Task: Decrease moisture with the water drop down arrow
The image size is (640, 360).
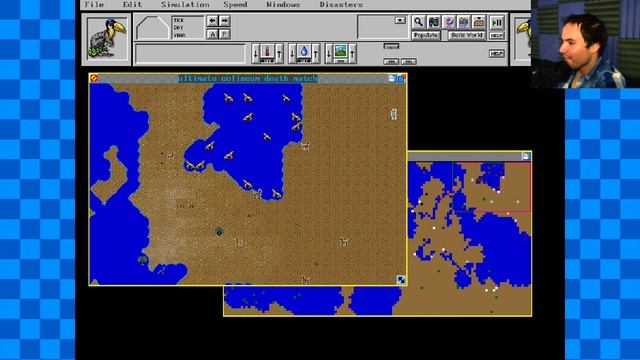Action: pyautogui.click(x=292, y=53)
